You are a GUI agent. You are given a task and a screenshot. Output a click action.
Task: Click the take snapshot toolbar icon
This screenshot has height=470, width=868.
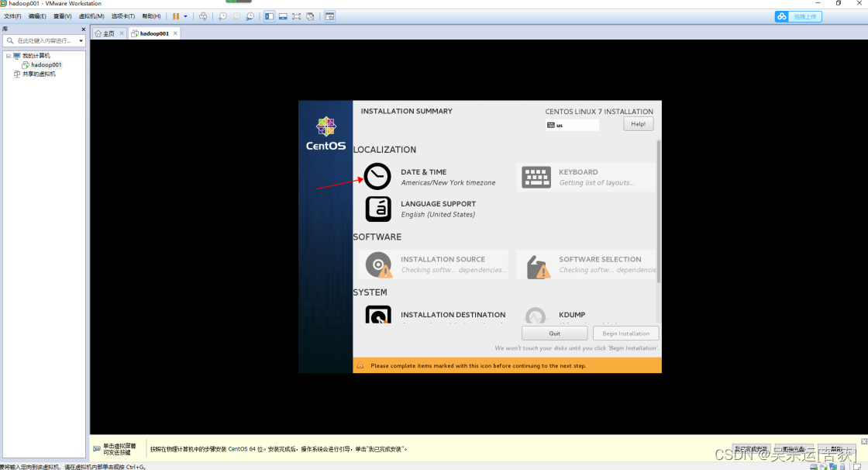pyautogui.click(x=222, y=16)
